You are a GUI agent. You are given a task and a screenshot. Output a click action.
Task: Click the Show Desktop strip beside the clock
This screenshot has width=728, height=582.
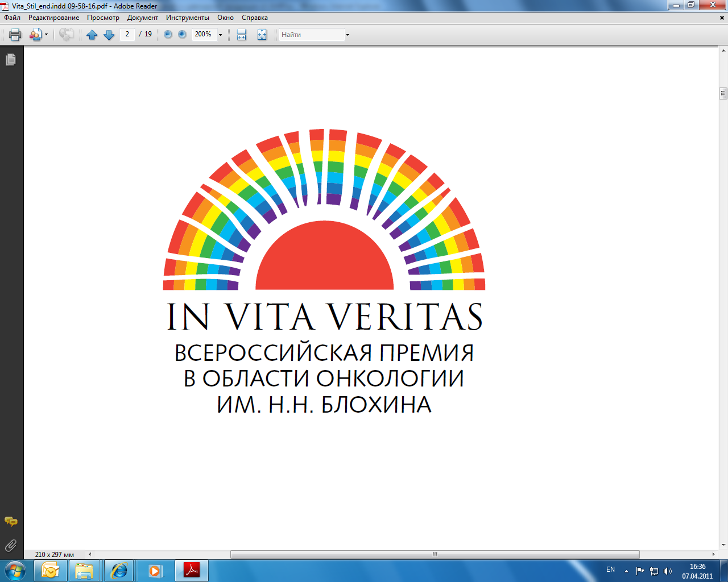click(x=723, y=571)
